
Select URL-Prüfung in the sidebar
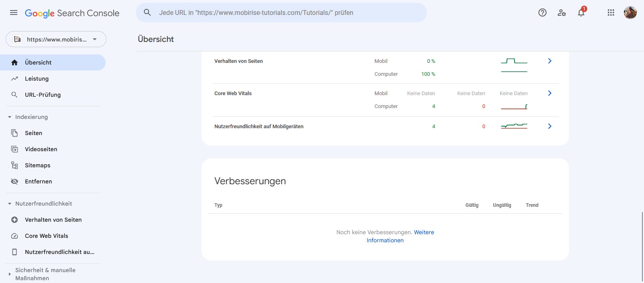(43, 95)
